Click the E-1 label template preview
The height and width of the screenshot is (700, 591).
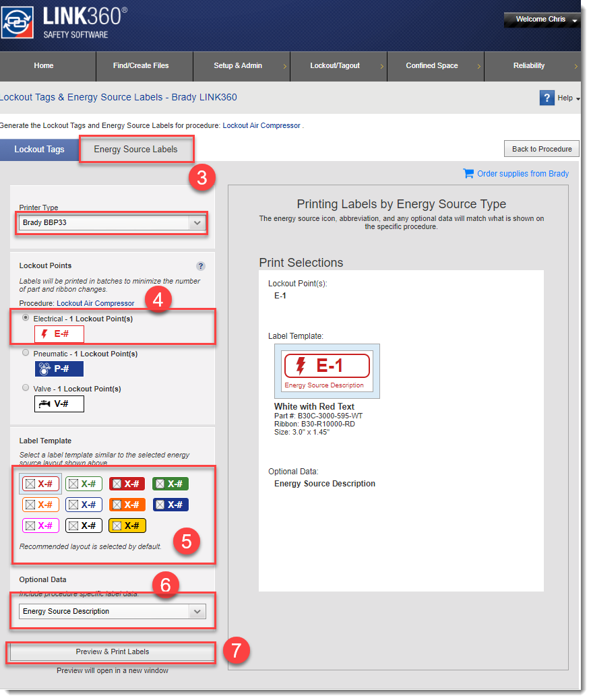tap(327, 371)
